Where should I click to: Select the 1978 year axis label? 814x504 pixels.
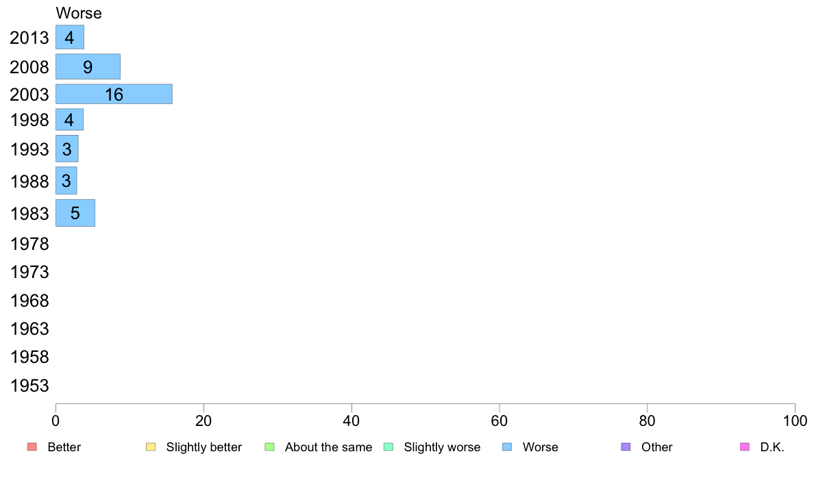click(29, 244)
